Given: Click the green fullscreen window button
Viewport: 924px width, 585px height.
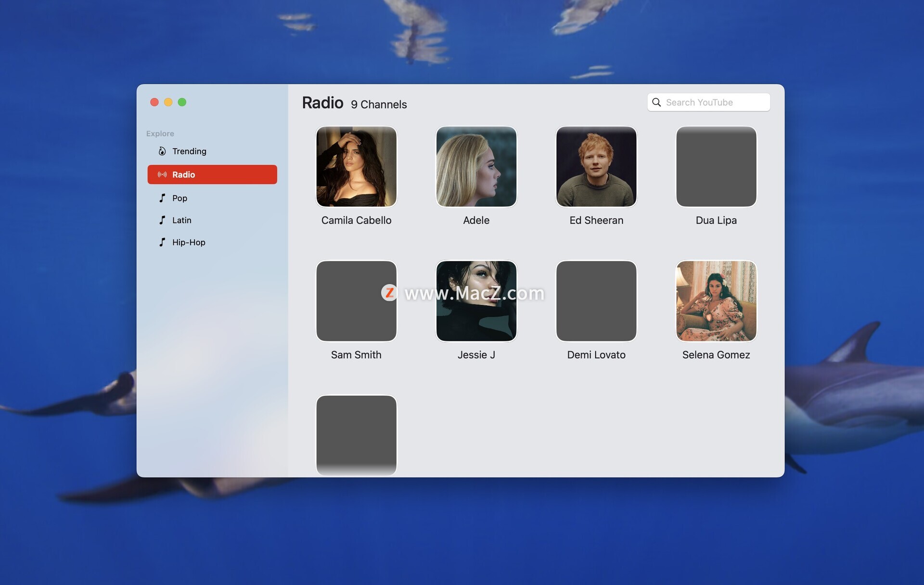Looking at the screenshot, I should [182, 102].
